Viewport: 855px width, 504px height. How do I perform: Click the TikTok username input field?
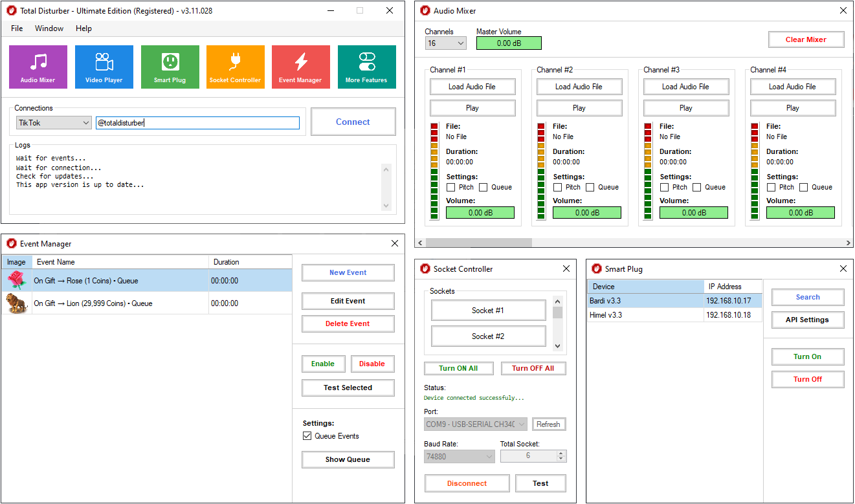click(197, 123)
